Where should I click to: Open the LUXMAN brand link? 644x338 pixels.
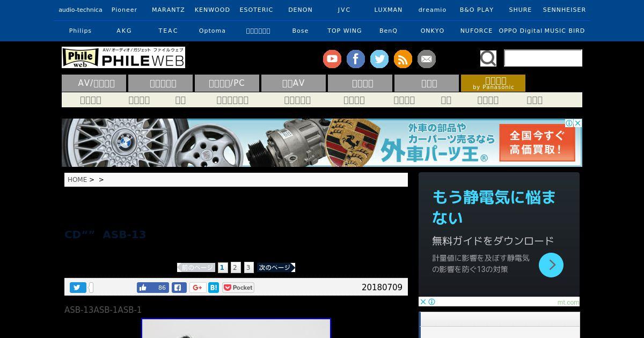(389, 10)
